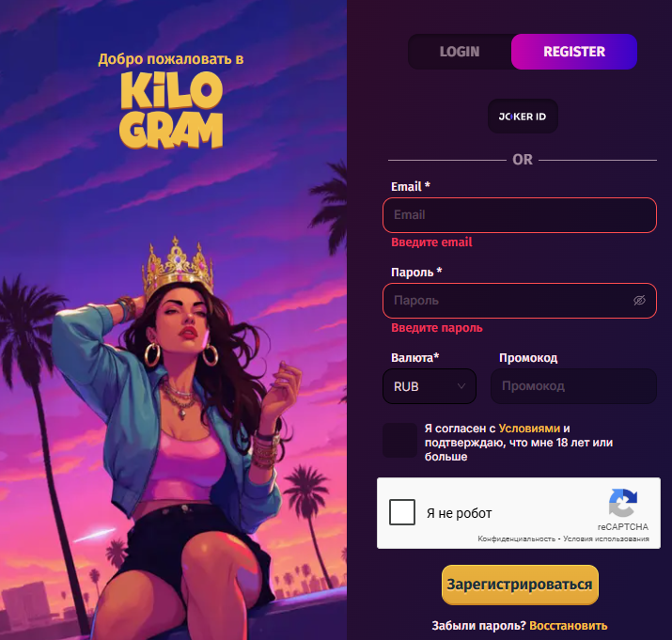Click into the Промокод field
This screenshot has width=672, height=640.
pyautogui.click(x=573, y=386)
